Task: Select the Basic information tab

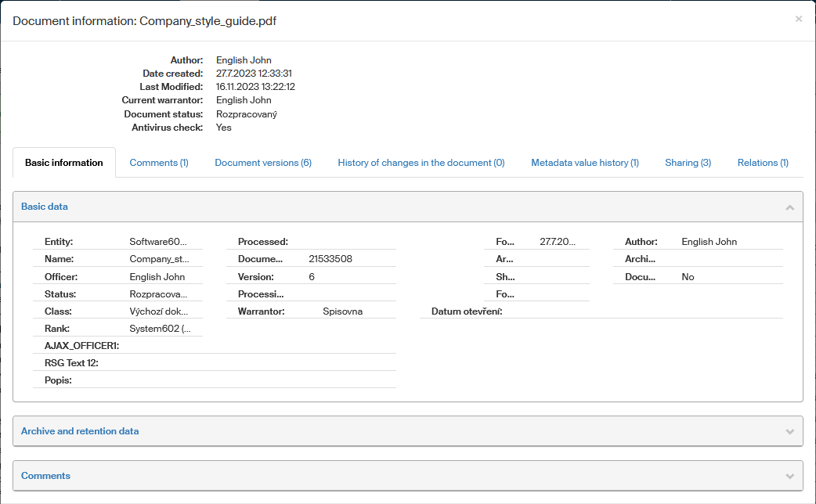Action: click(64, 163)
